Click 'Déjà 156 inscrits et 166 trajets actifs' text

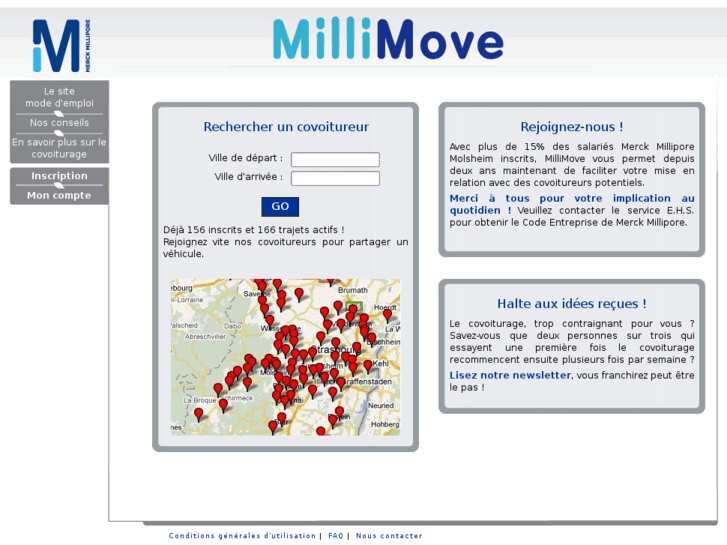click(254, 230)
